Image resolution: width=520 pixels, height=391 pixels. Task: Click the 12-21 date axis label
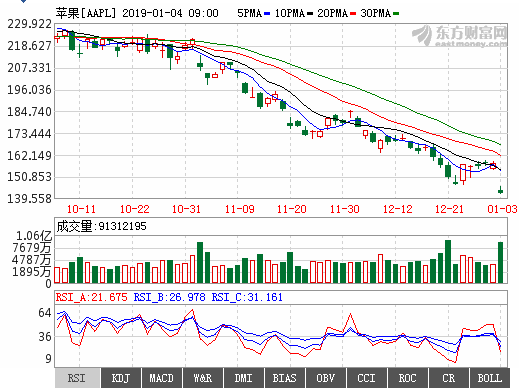point(449,209)
